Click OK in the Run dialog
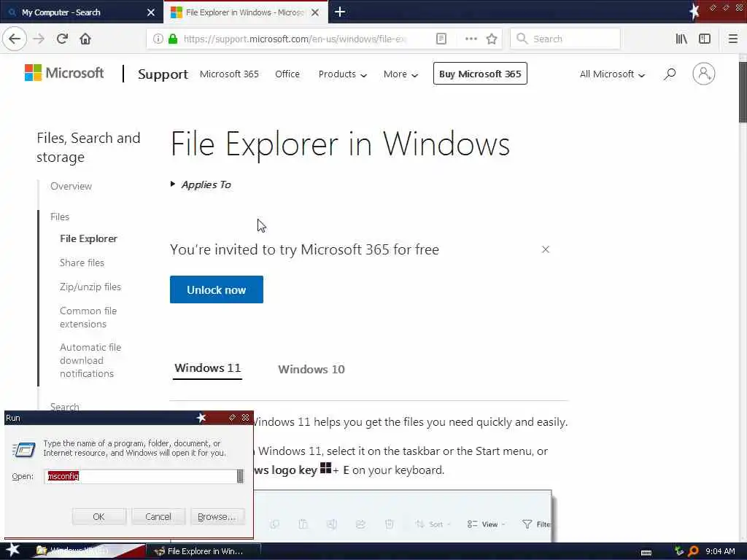The image size is (747, 560). click(x=99, y=516)
